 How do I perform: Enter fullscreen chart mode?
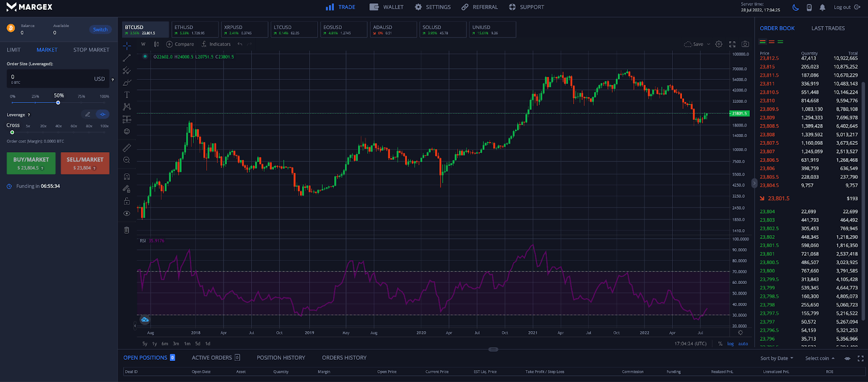click(732, 44)
